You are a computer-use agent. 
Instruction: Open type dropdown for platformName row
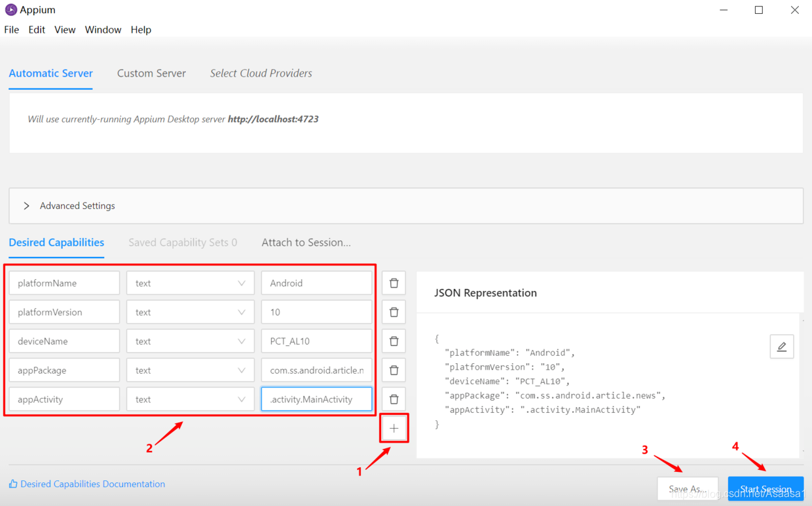tap(190, 283)
